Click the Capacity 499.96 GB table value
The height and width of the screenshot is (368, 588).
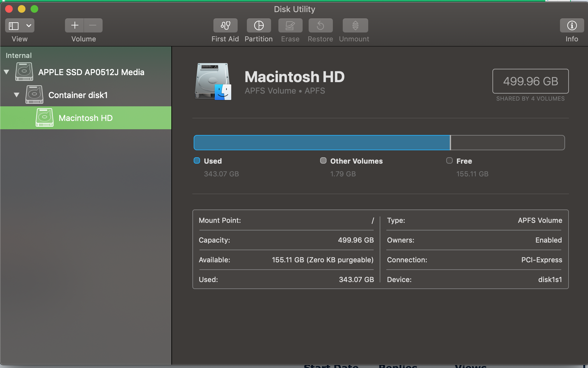tap(356, 240)
